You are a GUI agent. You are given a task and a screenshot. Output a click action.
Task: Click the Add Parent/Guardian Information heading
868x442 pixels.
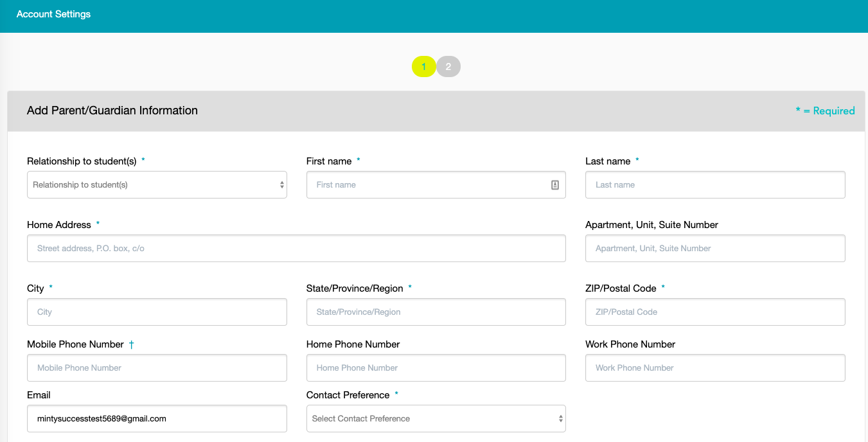(x=112, y=110)
